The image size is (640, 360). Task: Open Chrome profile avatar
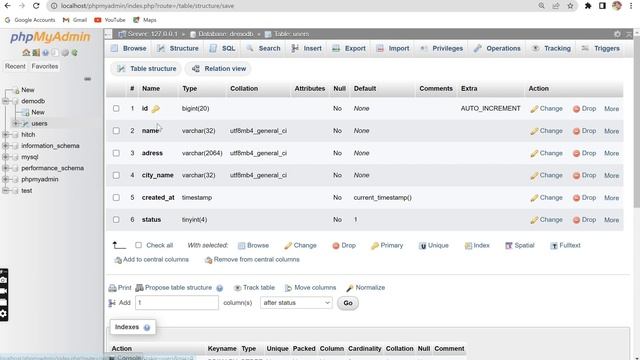(617, 6)
